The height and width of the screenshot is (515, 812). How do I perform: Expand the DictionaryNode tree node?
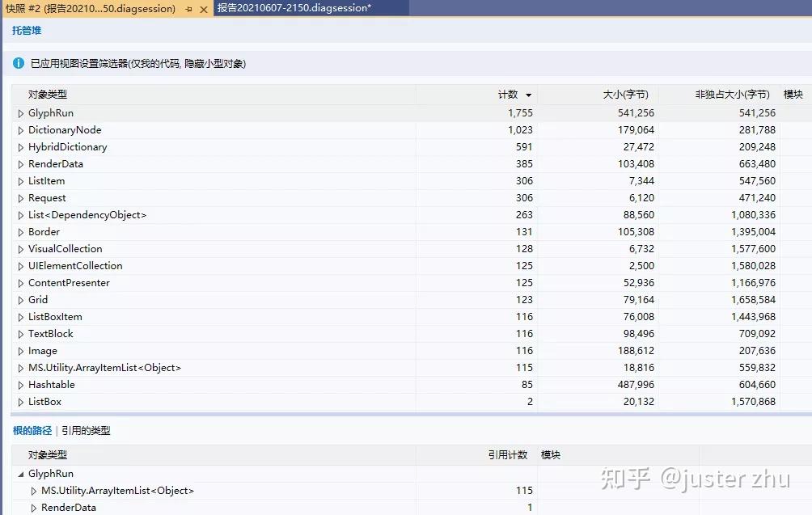pyautogui.click(x=19, y=129)
